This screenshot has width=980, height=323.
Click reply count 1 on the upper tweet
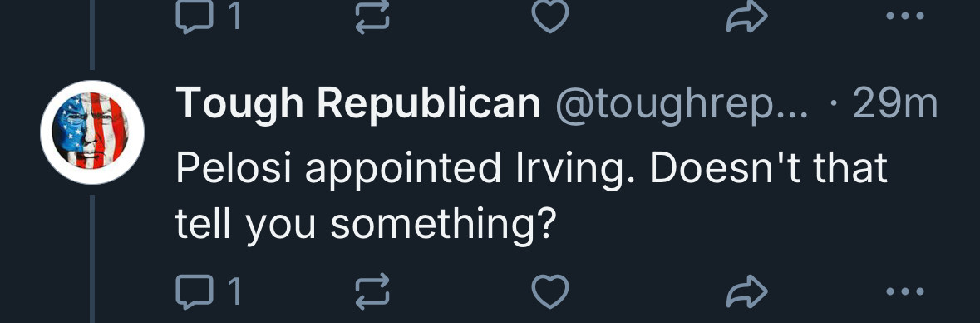(234, 17)
